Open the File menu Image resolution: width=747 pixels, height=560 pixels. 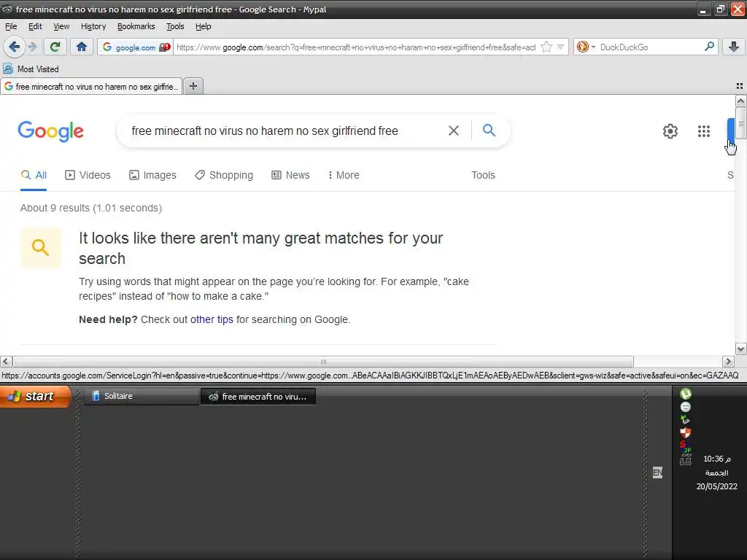tap(11, 26)
